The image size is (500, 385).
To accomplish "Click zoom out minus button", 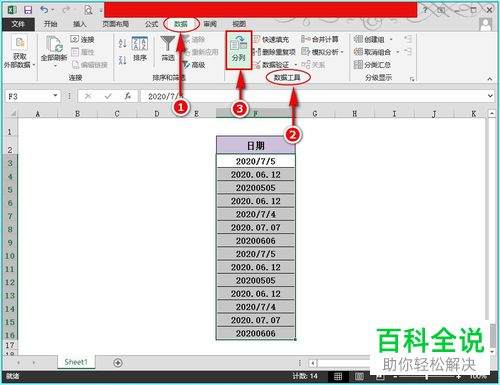I will coord(395,377).
